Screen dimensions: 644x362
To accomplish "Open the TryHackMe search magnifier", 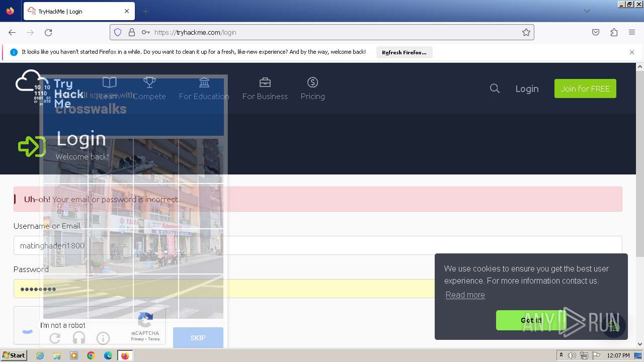I will coord(495,88).
